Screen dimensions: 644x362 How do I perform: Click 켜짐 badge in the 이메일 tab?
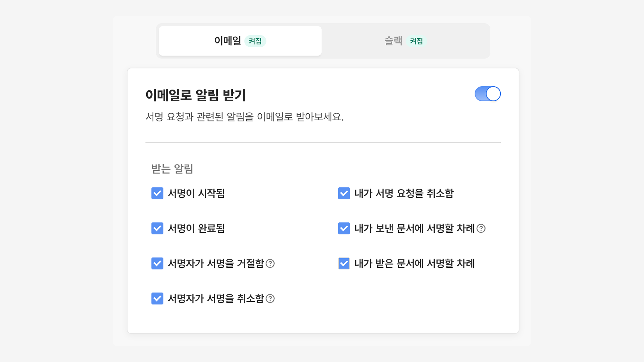click(255, 41)
